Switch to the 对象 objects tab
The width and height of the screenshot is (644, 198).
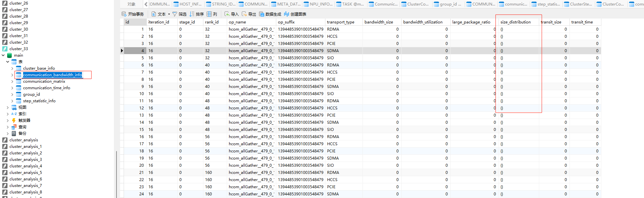pos(131,4)
